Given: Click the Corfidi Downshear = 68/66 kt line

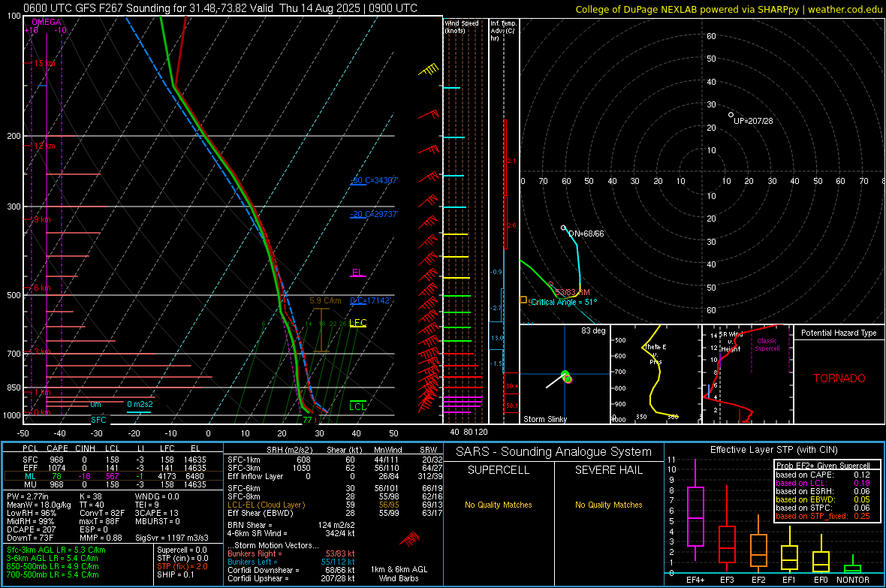Looking at the screenshot, I should [291, 570].
